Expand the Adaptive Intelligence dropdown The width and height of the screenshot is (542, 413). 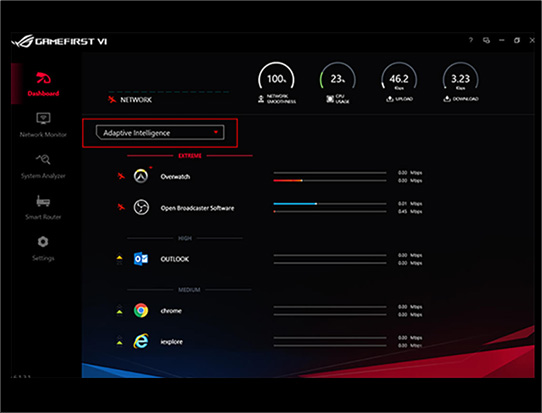point(160,133)
